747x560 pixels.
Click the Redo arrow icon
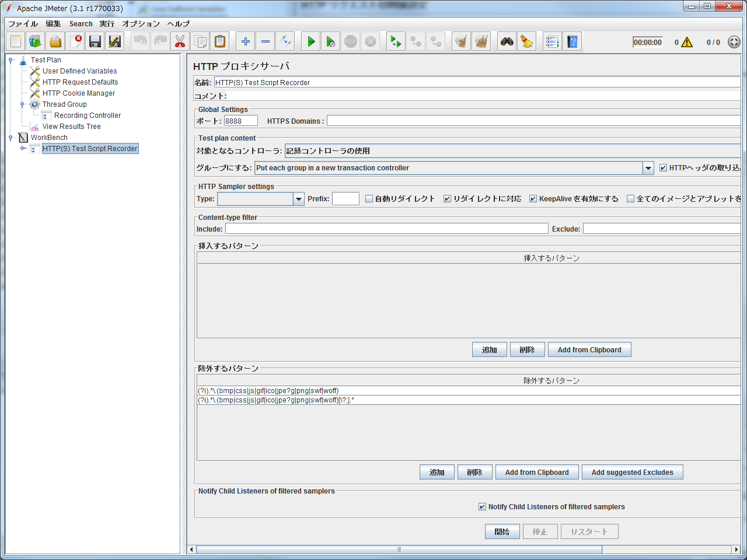pyautogui.click(x=160, y=41)
